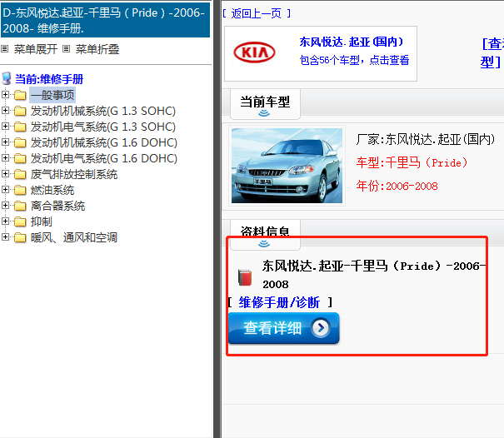Click the 菜单展开 list icon
Viewport: 504px width, 438px height.
coord(4,49)
